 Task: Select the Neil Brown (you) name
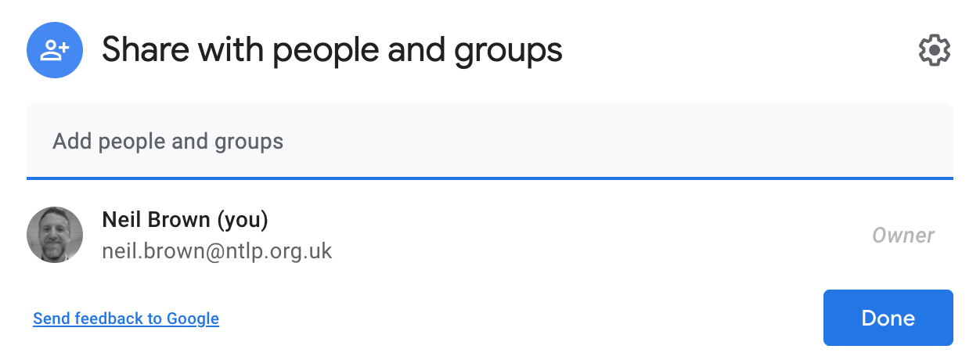[x=186, y=220]
